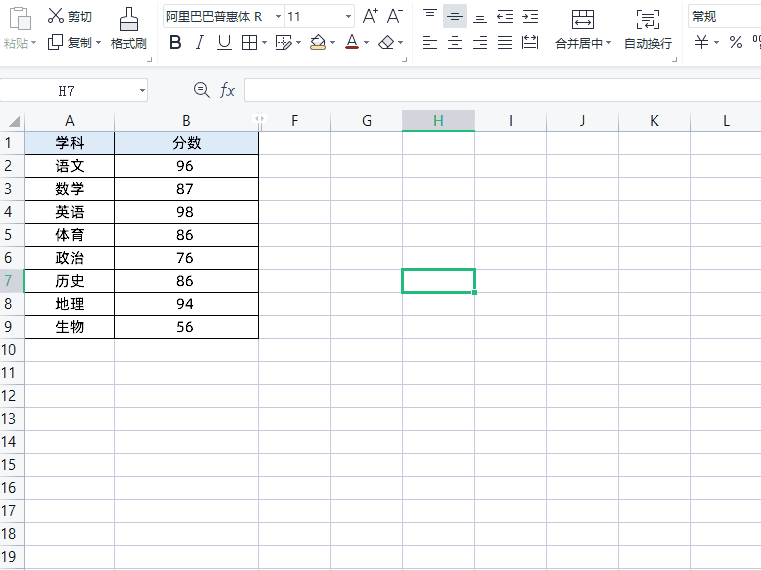Image resolution: width=761 pixels, height=570 pixels.
Task: Click the fx insert function button
Action: click(227, 90)
